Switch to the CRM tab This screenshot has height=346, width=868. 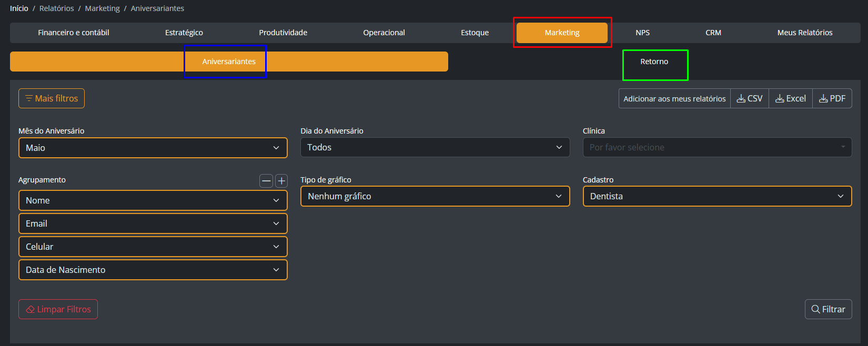tap(713, 33)
